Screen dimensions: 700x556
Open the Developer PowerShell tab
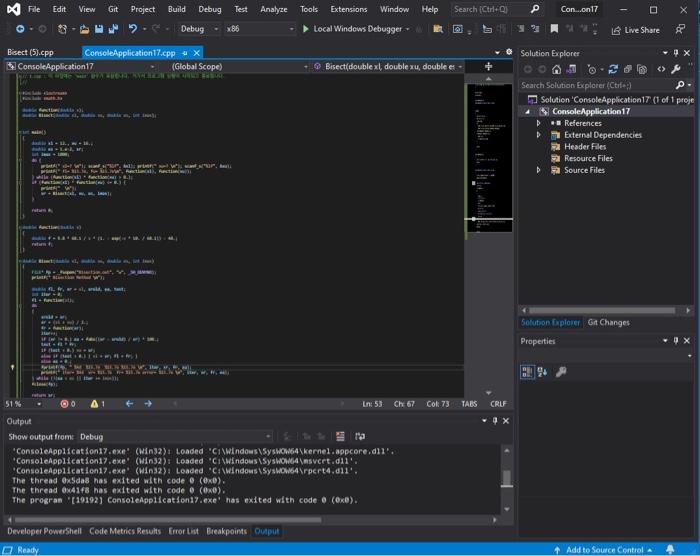click(x=44, y=531)
